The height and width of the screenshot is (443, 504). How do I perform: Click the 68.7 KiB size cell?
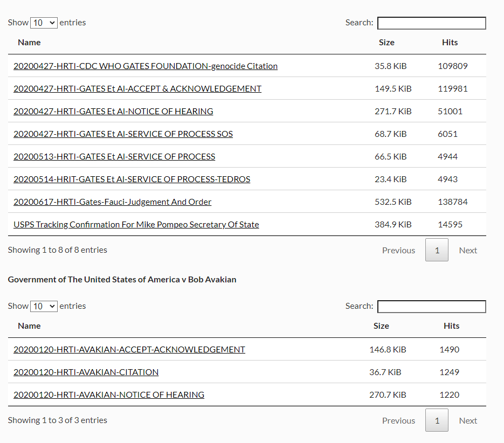pyautogui.click(x=391, y=134)
